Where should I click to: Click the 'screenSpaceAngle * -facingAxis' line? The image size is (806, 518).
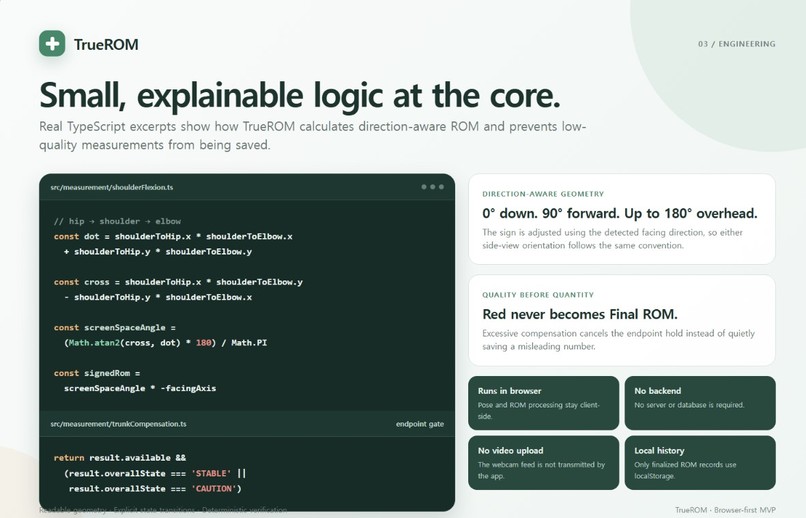coord(140,388)
